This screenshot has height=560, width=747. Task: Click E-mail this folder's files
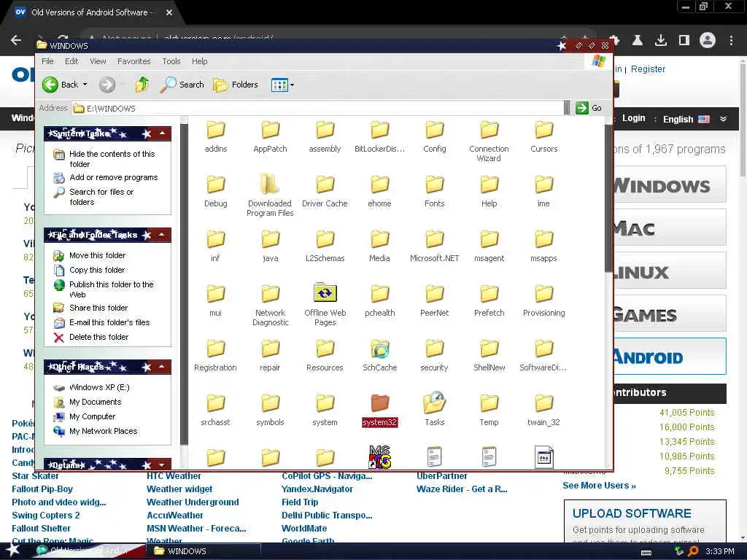click(109, 322)
